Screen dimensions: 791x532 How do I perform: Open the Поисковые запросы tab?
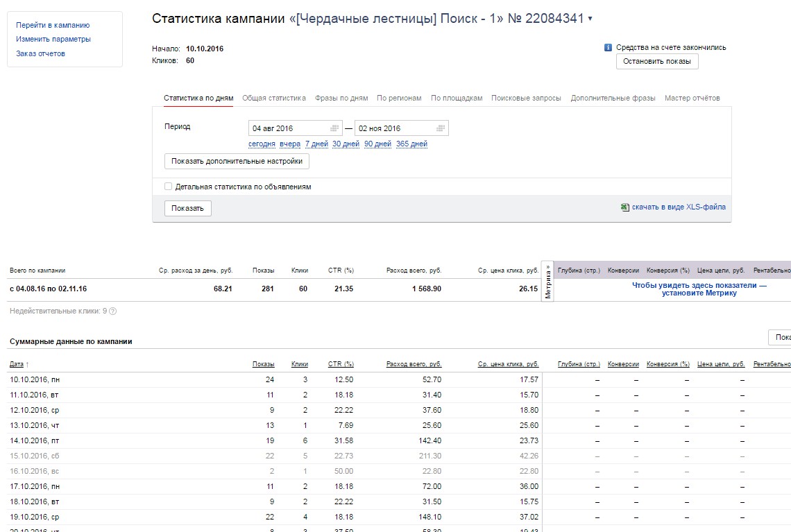[x=526, y=98]
